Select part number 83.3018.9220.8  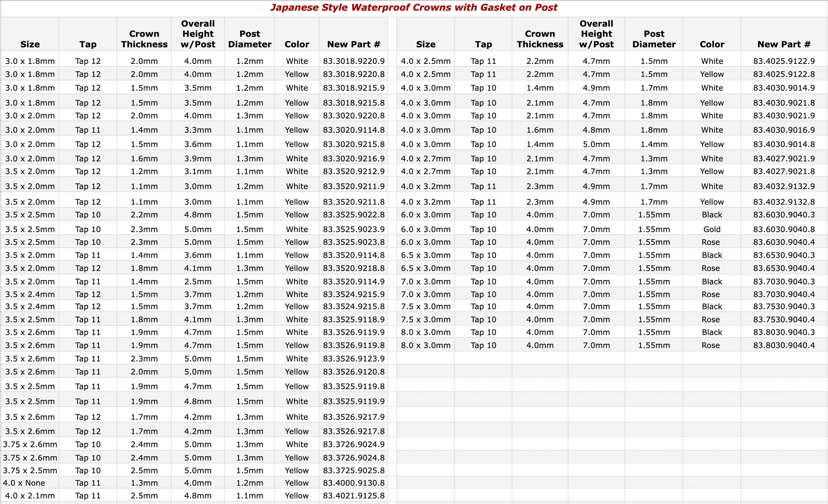(354, 74)
